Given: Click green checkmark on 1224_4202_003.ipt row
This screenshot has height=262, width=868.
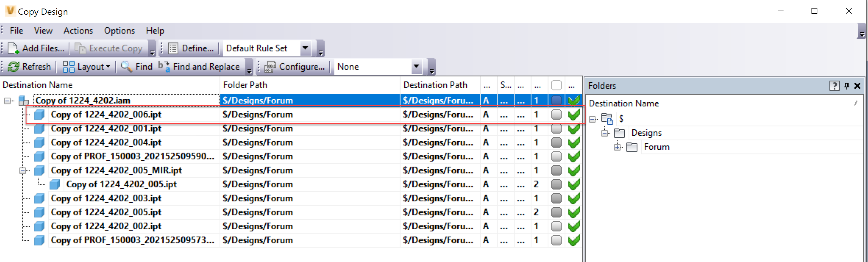Looking at the screenshot, I should pyautogui.click(x=573, y=198).
